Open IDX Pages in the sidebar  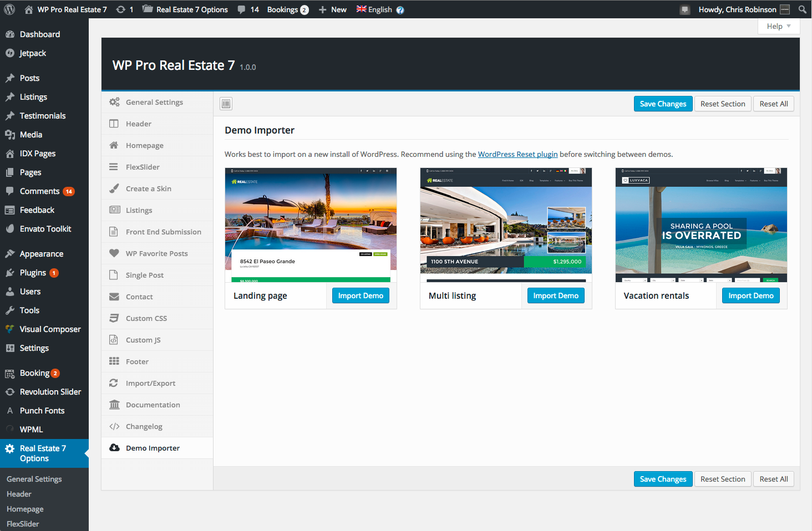coord(44,154)
